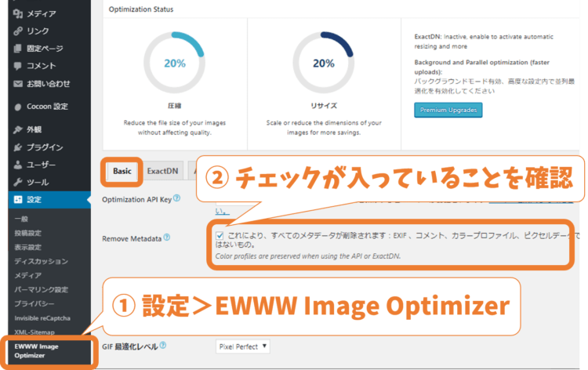Click the 設定 sliders icon

pyautogui.click(x=17, y=199)
